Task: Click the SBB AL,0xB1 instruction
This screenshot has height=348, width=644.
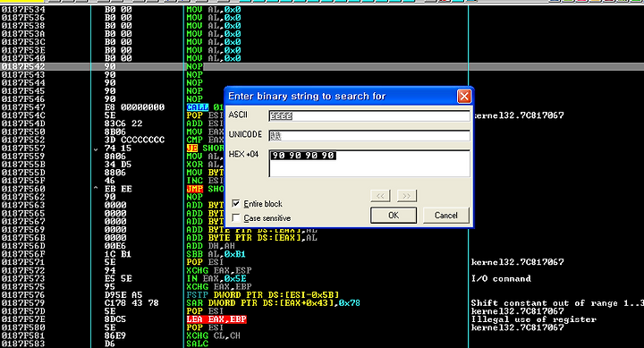Action: pyautogui.click(x=216, y=254)
